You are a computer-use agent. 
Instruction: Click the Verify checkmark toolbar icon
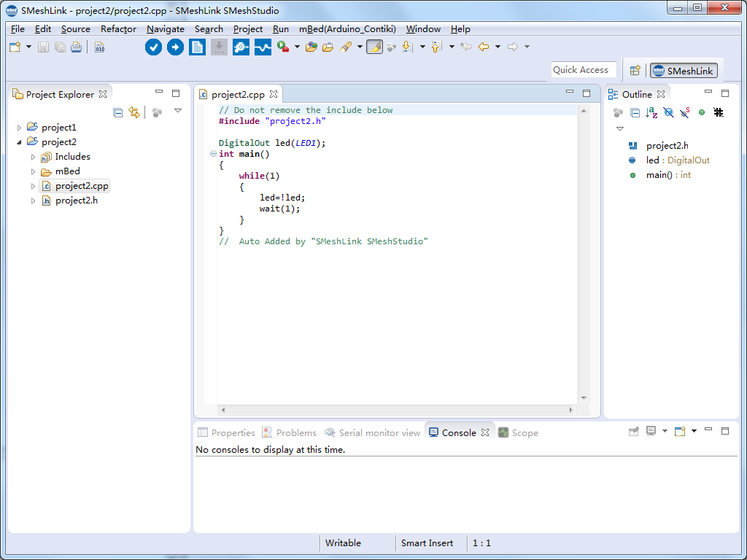(153, 47)
